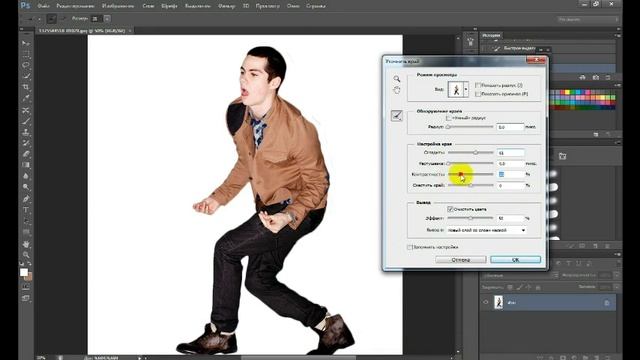Open the layer blend mode dropdown

pos(520,276)
